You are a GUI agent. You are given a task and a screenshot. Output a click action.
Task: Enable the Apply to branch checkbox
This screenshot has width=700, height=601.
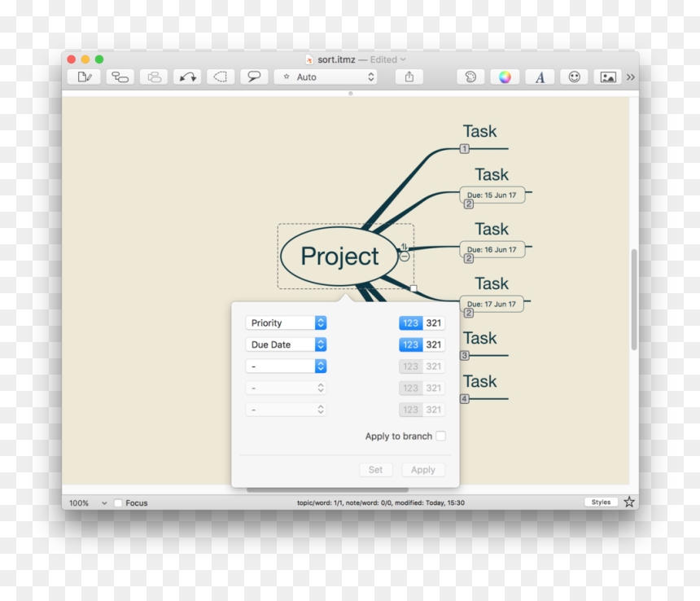[440, 436]
